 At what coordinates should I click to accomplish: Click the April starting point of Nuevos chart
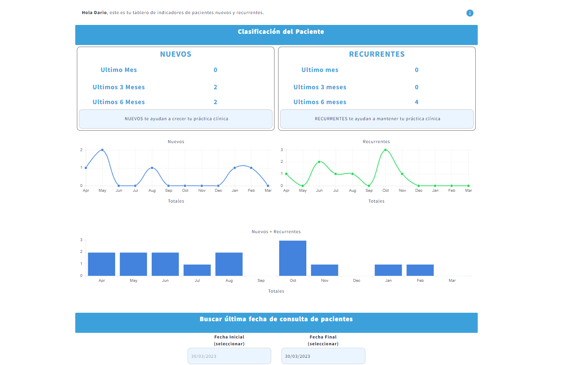(x=86, y=168)
